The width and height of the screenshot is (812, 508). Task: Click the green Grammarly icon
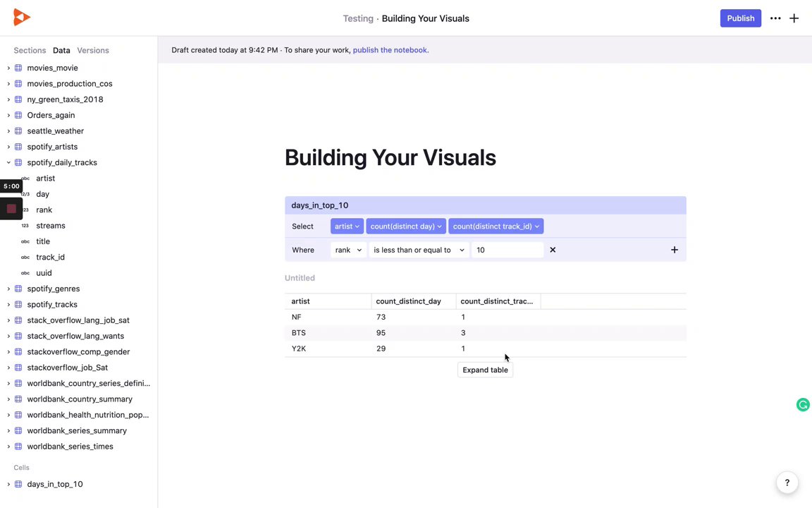[x=803, y=405]
